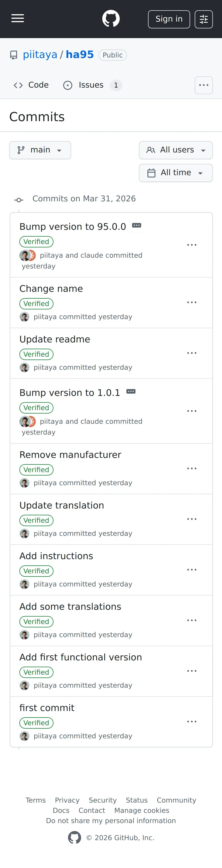Open the header settings sliders icon

[203, 19]
